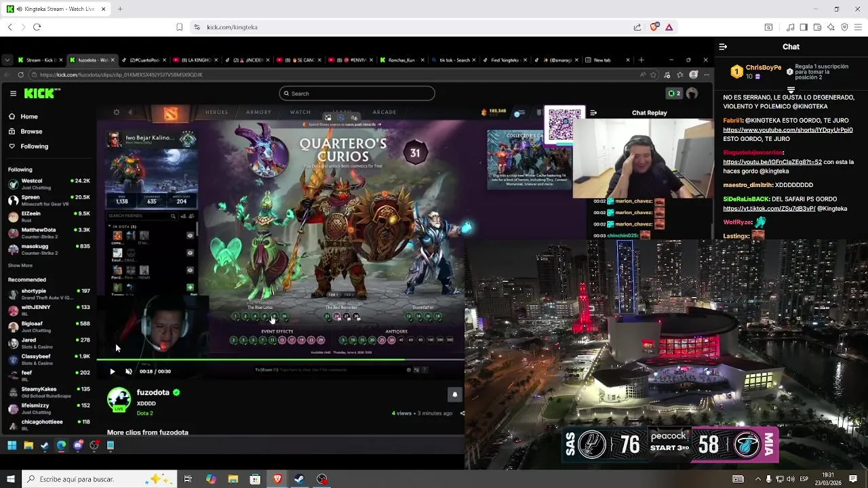Click the Brave Shields lion icon
This screenshot has height=488, width=868.
(x=654, y=27)
